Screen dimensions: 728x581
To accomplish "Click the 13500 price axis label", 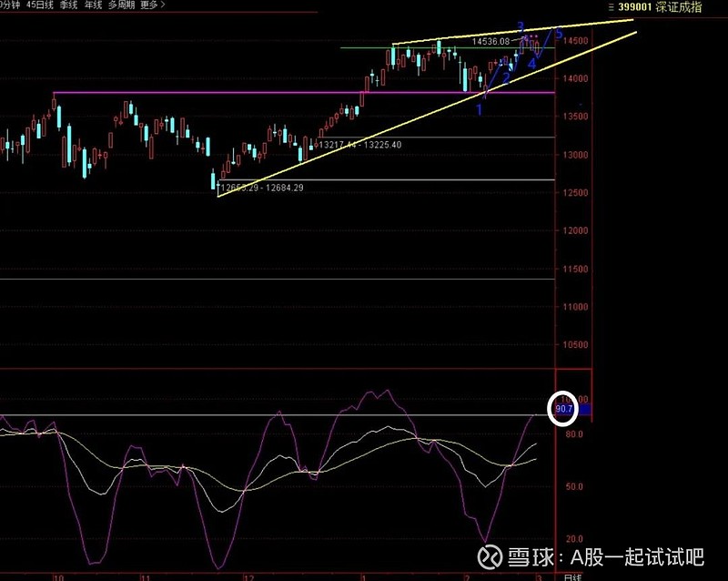I will [575, 117].
